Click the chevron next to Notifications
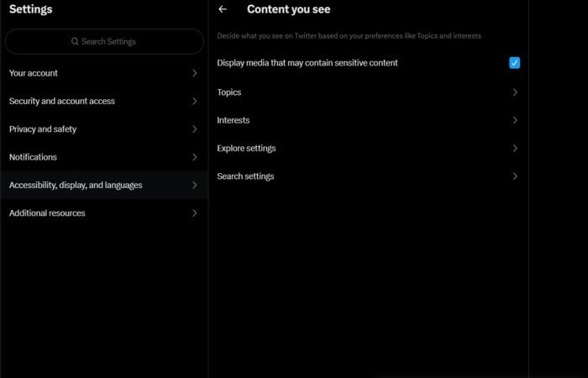Screen dimensions: 588x378 (x=194, y=157)
